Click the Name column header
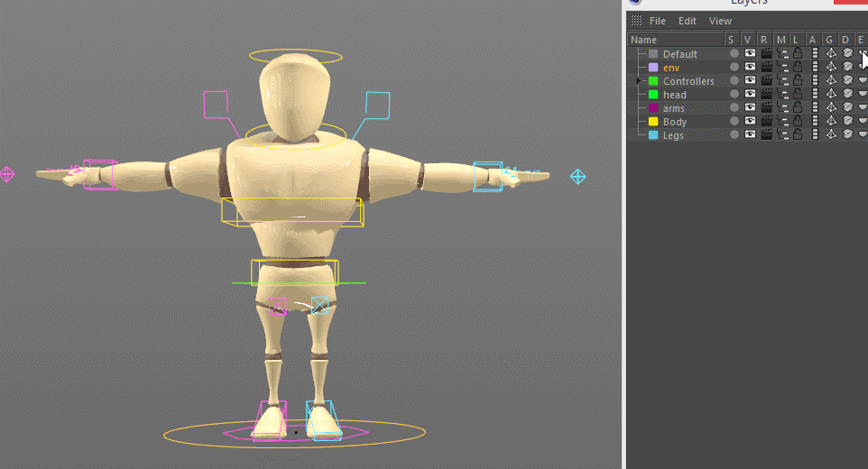Screen dimensions: 868x469 click(x=644, y=40)
